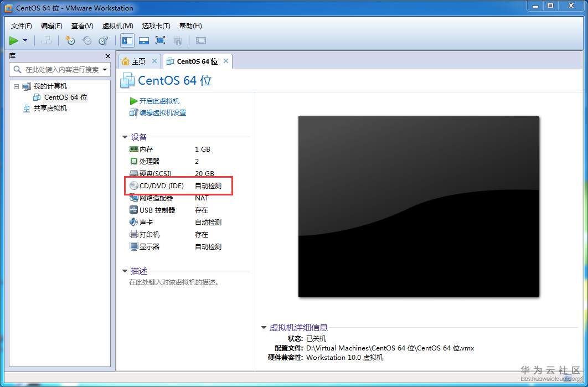Screen dimensions: 588x387
Task: Open the library search filter dropdown
Action: point(105,70)
